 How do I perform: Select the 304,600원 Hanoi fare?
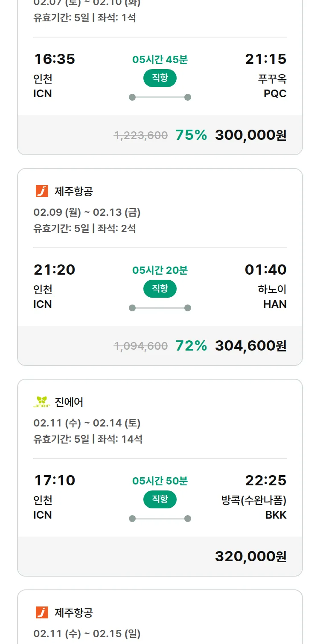250,346
